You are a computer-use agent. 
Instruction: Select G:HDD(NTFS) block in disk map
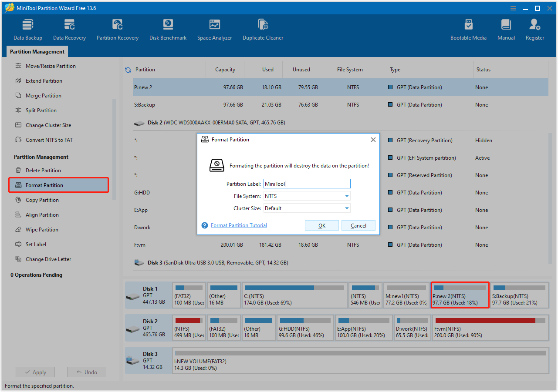coord(304,328)
